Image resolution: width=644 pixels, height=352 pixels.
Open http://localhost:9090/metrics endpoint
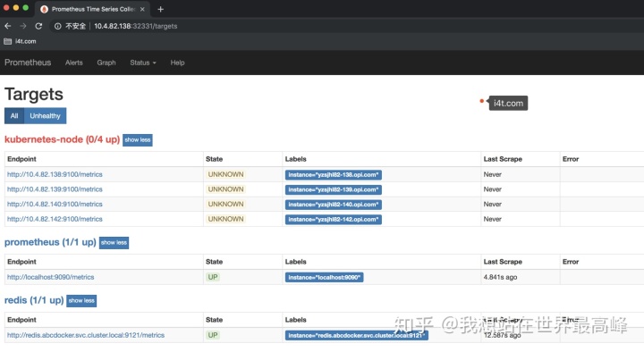click(x=50, y=277)
